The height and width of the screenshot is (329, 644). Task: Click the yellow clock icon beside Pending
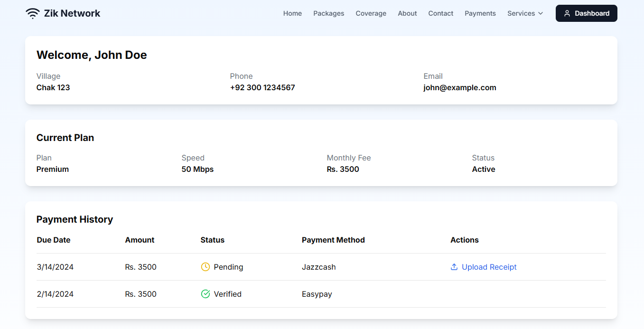coord(205,267)
